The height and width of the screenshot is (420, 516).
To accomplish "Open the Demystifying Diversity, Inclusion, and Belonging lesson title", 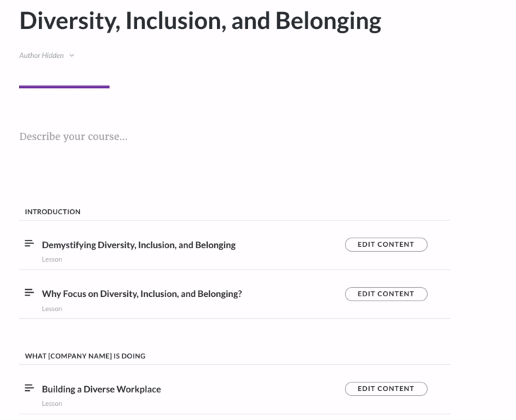I will (x=139, y=245).
